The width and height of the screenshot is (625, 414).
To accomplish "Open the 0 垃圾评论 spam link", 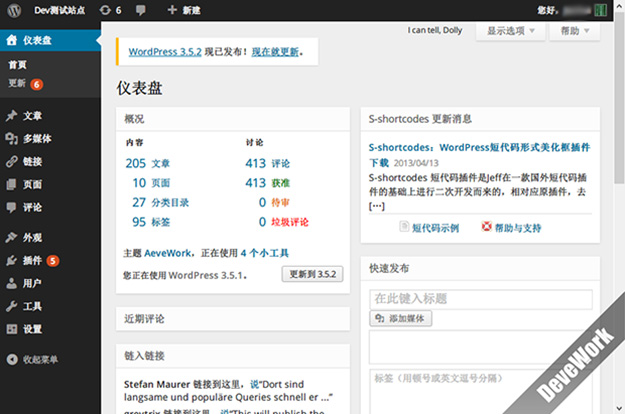I will click(283, 222).
